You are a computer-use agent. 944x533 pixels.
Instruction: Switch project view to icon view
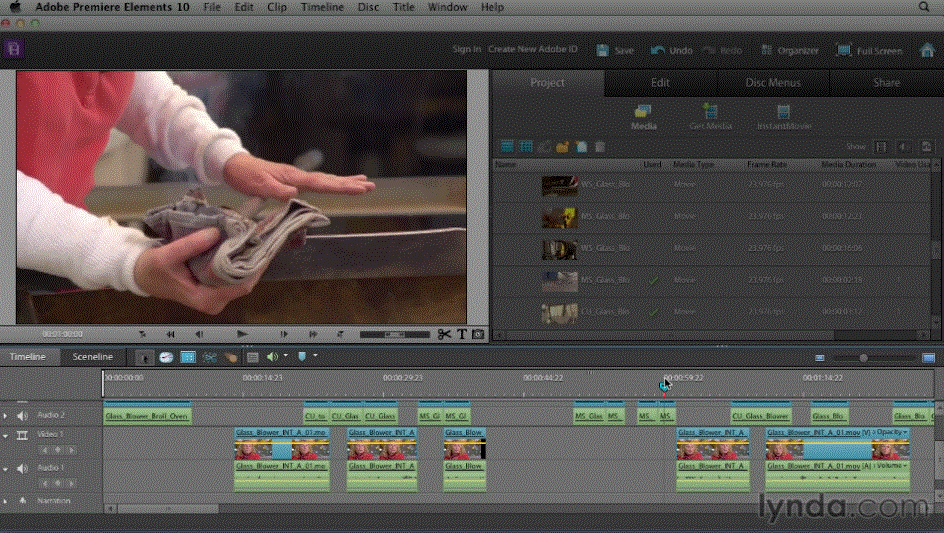526,147
